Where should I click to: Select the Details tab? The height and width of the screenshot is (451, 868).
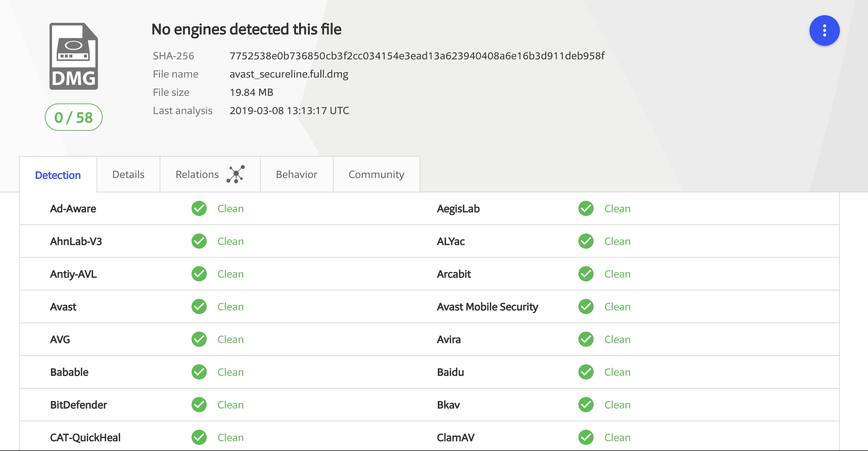click(128, 173)
